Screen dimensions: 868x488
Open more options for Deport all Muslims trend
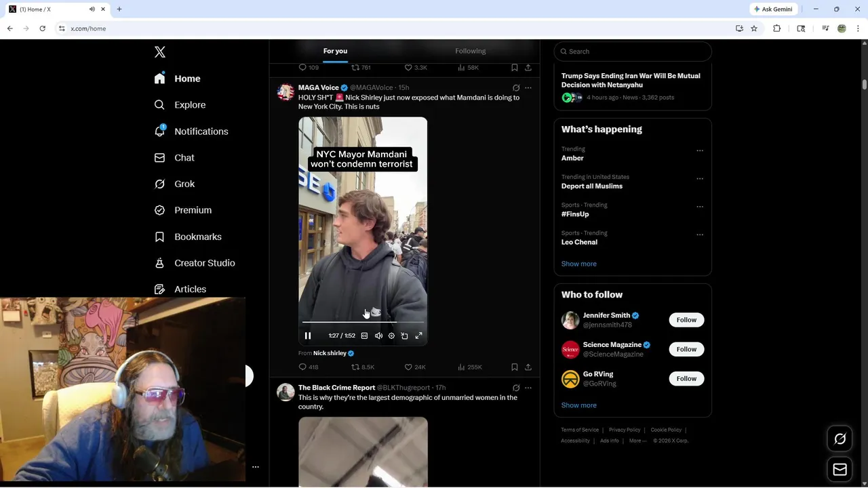[x=700, y=179]
